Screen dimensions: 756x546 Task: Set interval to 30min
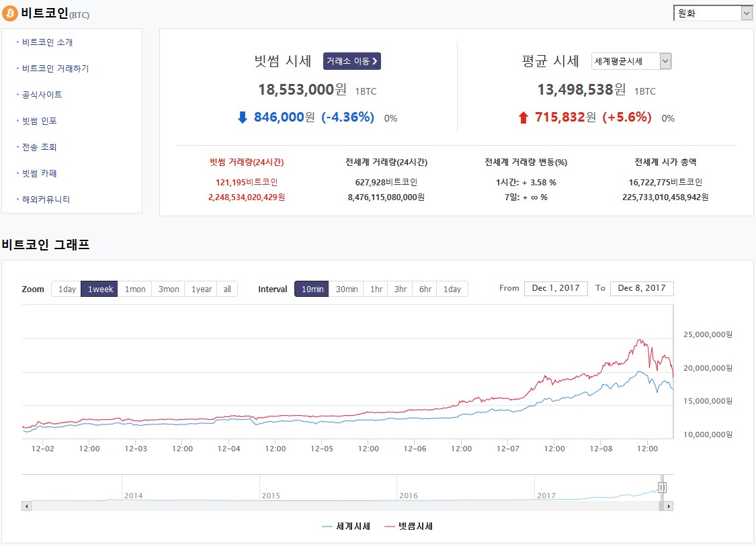[346, 289]
